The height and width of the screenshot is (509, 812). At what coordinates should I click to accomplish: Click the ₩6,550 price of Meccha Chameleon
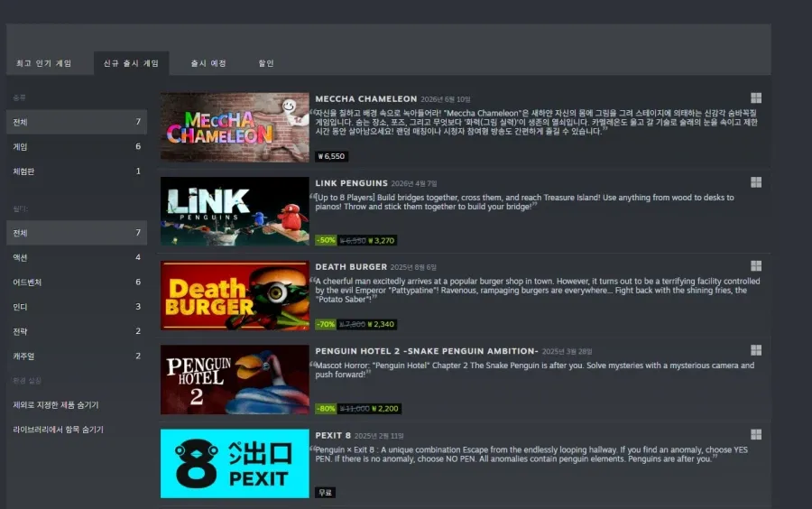(x=331, y=156)
